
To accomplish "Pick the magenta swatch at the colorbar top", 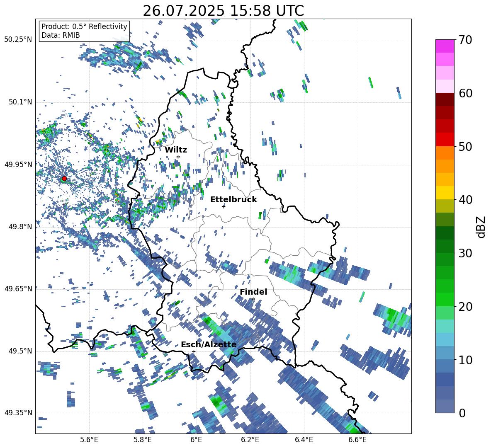I will [445, 46].
